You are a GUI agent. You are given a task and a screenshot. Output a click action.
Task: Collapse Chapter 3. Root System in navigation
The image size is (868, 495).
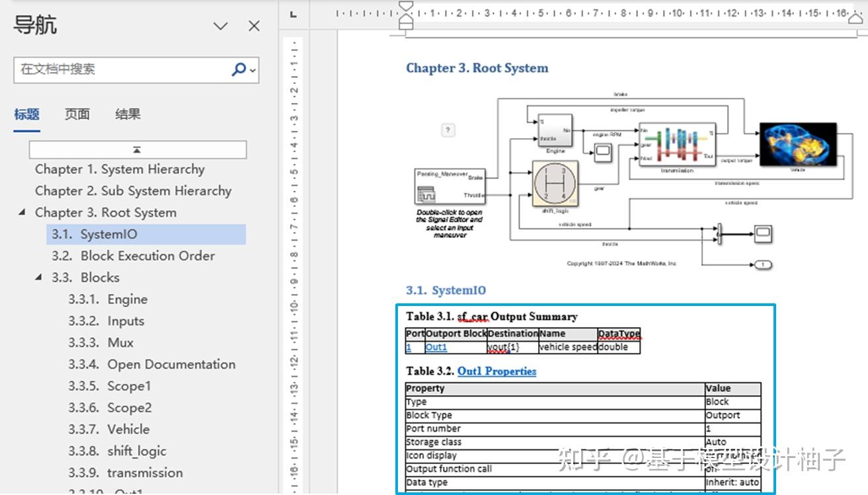click(20, 212)
